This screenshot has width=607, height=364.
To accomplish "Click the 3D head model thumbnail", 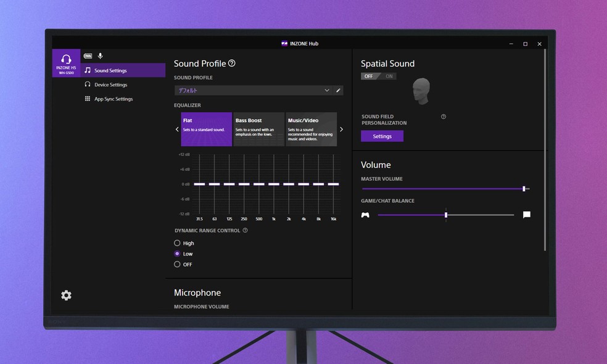I will pos(421,91).
